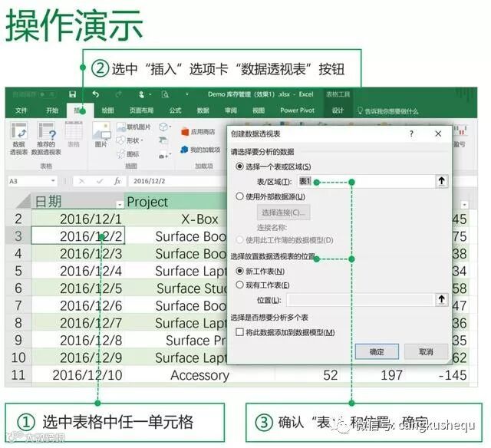
Task: Expand the touch mode dropdown arrow
Action: (150, 94)
